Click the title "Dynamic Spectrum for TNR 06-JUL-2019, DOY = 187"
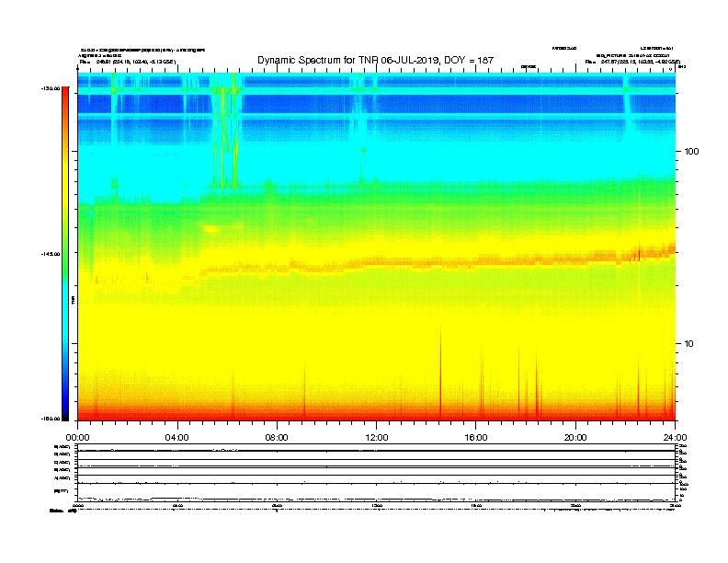728x563 pixels. 375,60
